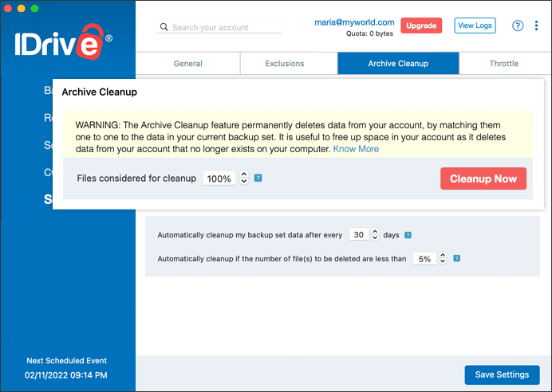Increase Files considered for cleanup percentage
The height and width of the screenshot is (392, 552).
tap(244, 174)
